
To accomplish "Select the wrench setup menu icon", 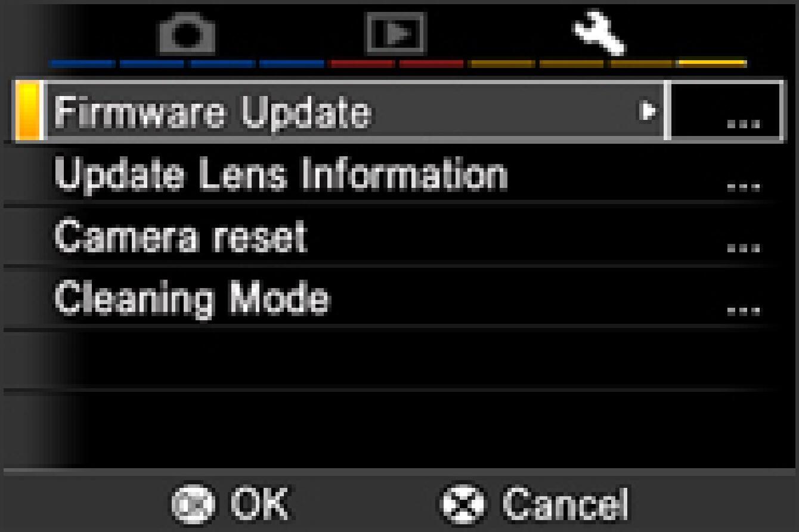I will (599, 34).
